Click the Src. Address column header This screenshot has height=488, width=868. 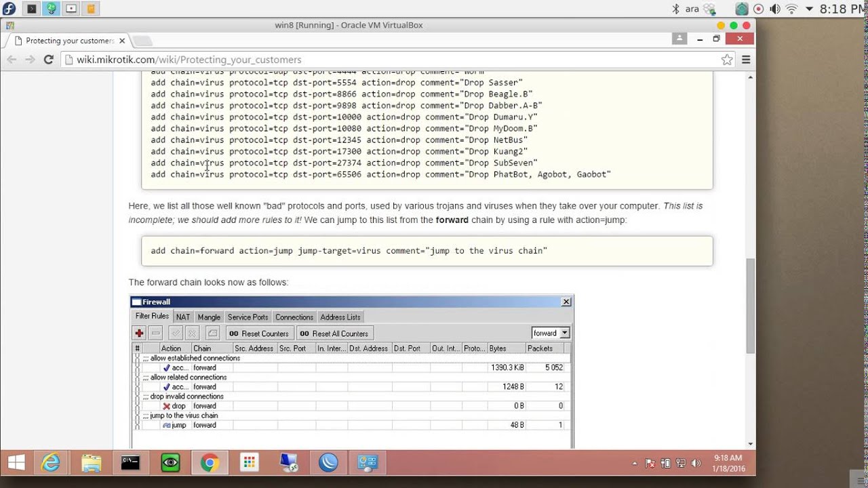click(254, 348)
